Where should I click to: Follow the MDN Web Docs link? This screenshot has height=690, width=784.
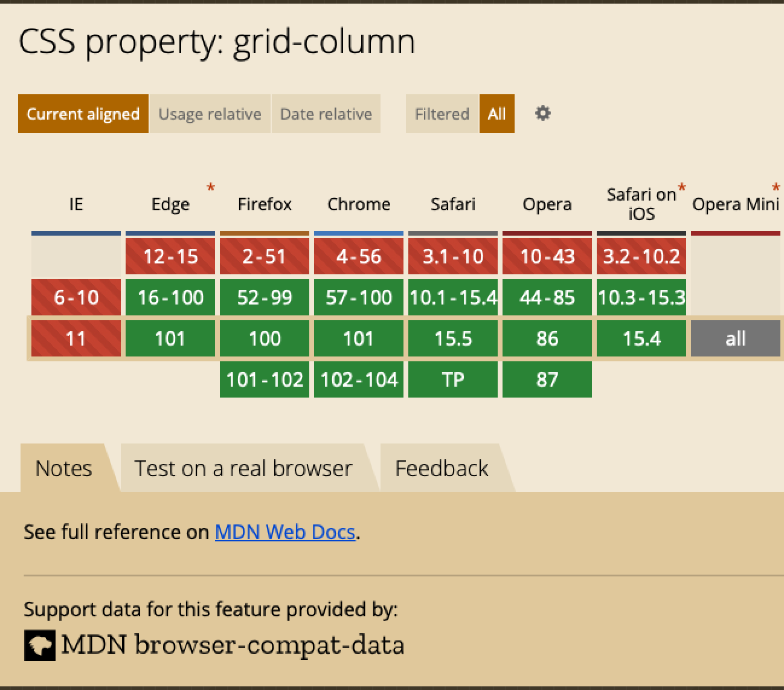[284, 532]
